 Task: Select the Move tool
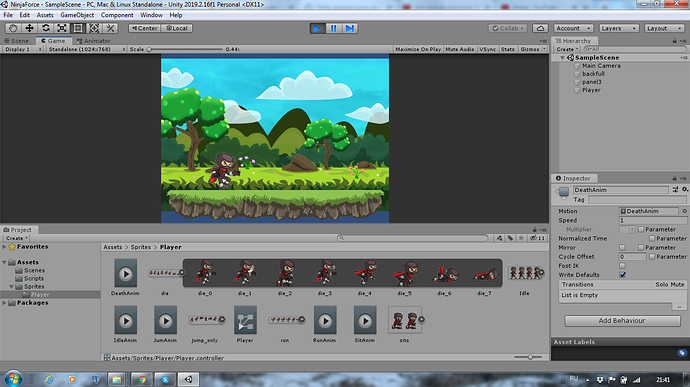29,28
